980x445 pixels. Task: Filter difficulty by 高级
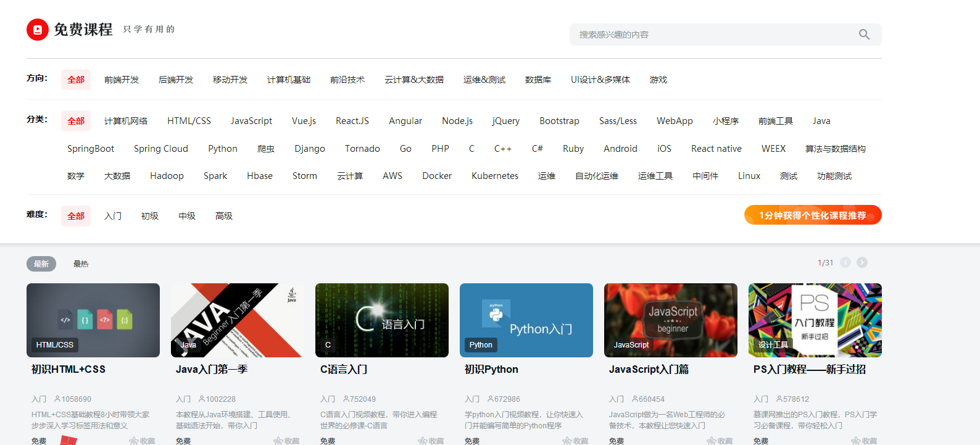[224, 216]
